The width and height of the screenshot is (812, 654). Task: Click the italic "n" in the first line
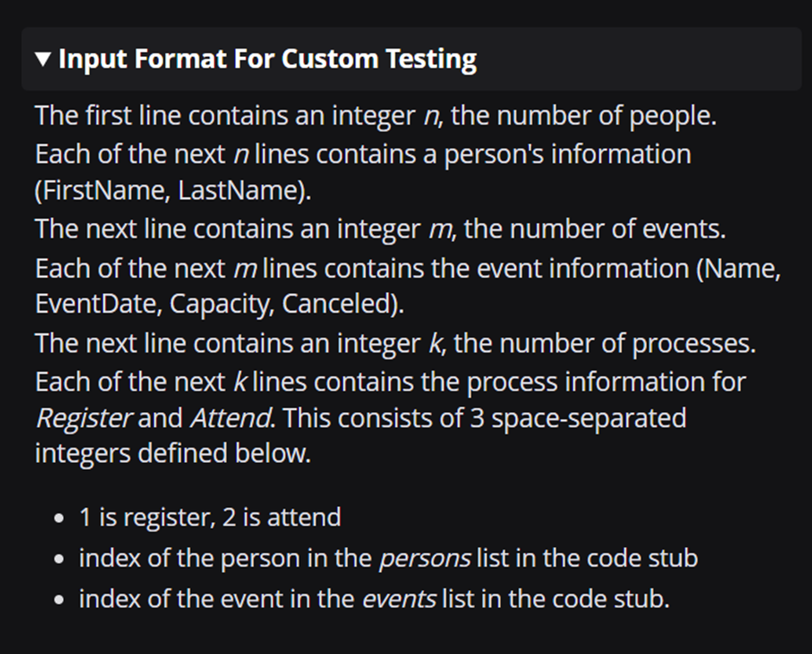(430, 116)
